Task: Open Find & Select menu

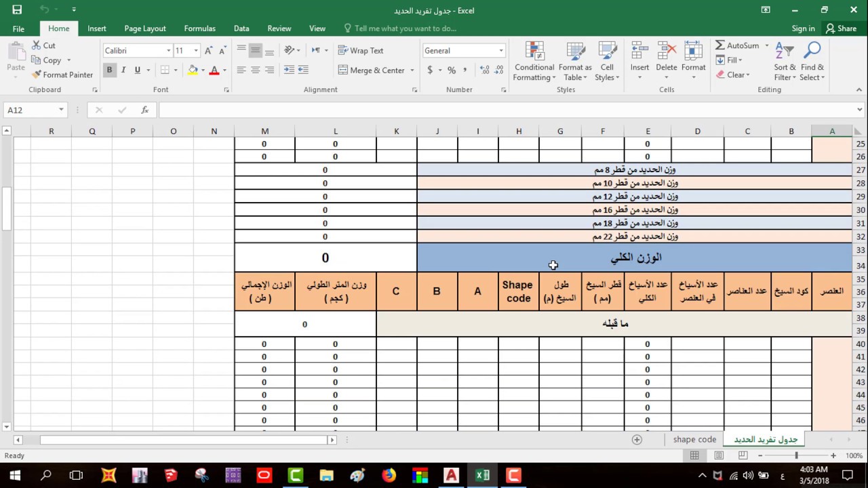Action: coord(812,62)
